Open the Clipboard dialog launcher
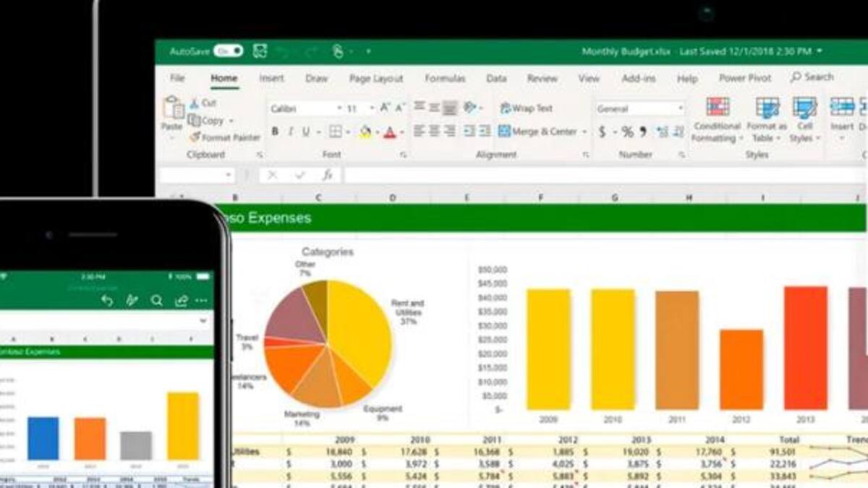The image size is (868, 488). click(260, 155)
